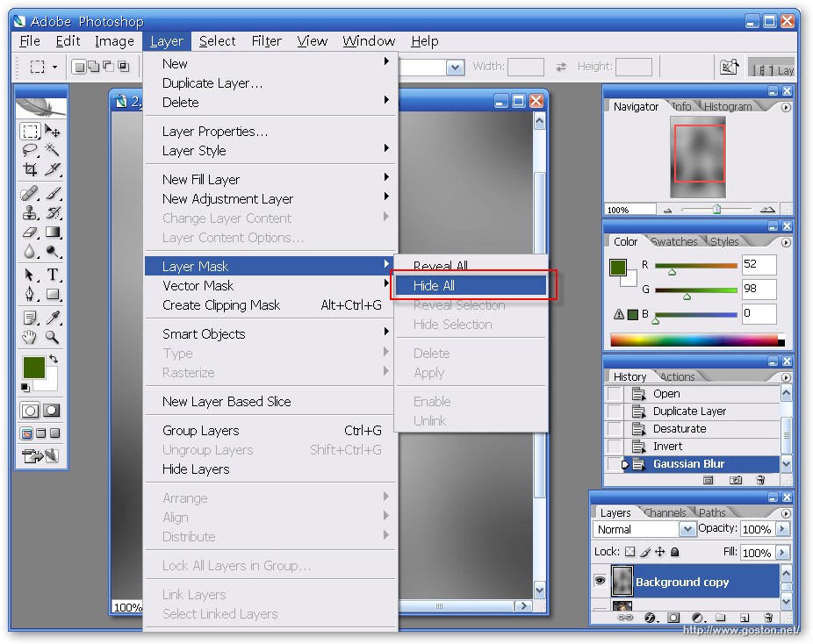Select the Crop tool

point(30,169)
